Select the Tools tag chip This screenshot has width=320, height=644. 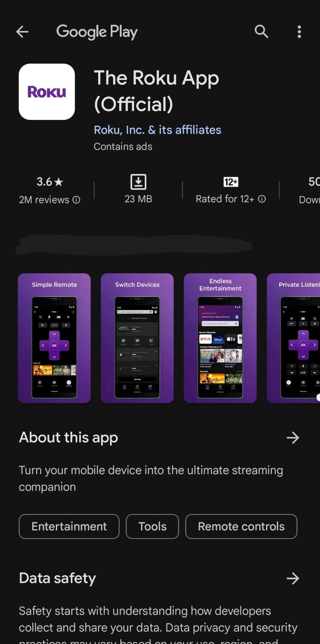pyautogui.click(x=152, y=526)
